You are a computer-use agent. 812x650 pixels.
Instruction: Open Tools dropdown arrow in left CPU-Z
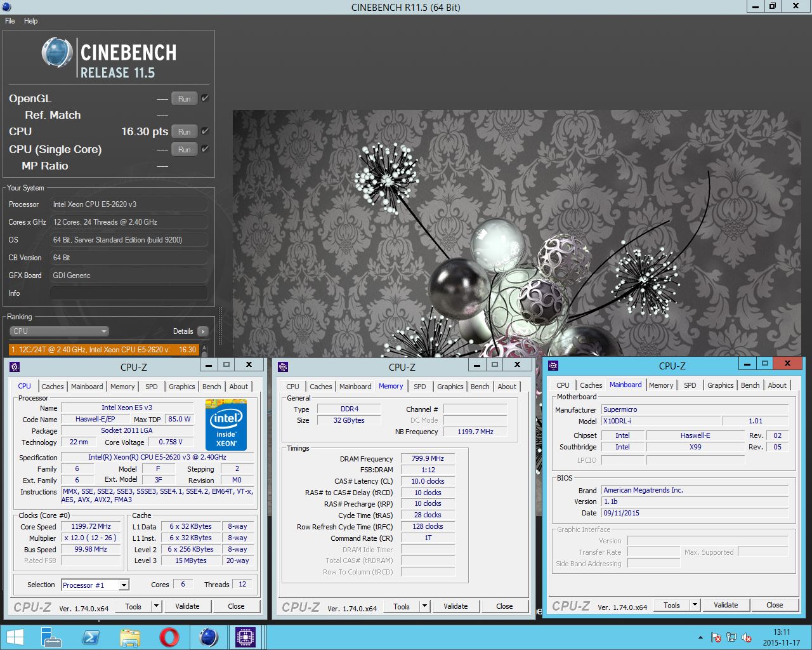pos(156,606)
